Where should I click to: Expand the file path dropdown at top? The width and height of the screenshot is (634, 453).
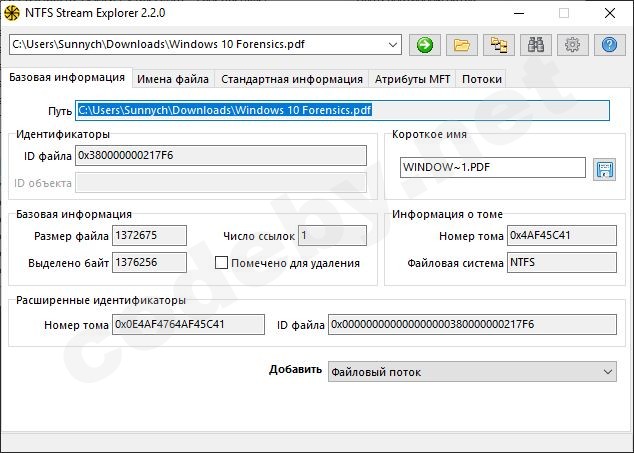392,45
